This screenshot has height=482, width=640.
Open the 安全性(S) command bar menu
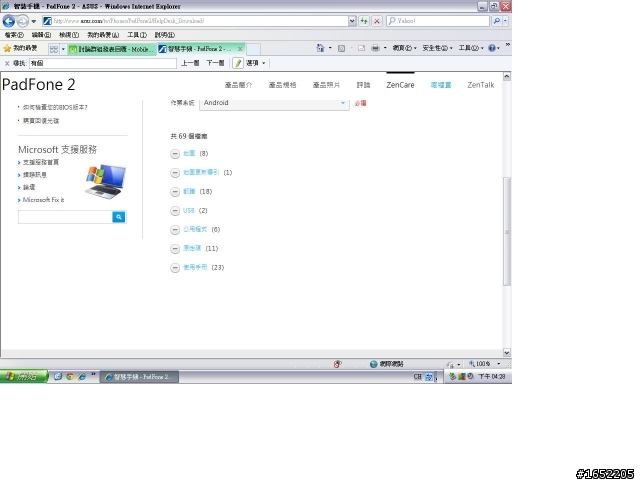click(438, 48)
